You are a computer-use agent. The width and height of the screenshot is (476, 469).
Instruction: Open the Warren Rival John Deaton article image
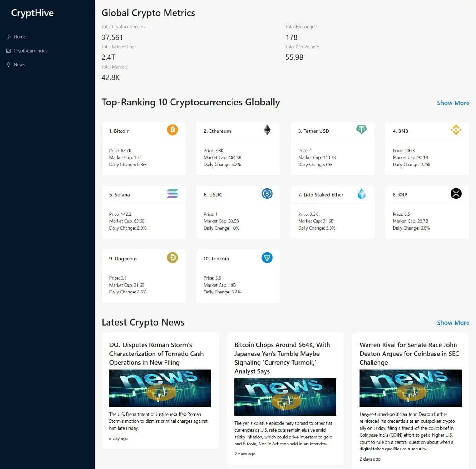point(410,388)
